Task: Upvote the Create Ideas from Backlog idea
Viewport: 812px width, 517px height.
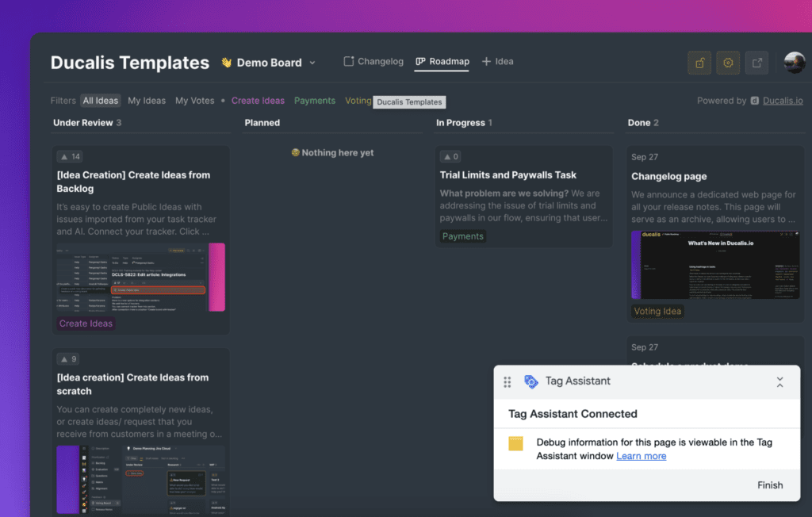Action: 70,156
